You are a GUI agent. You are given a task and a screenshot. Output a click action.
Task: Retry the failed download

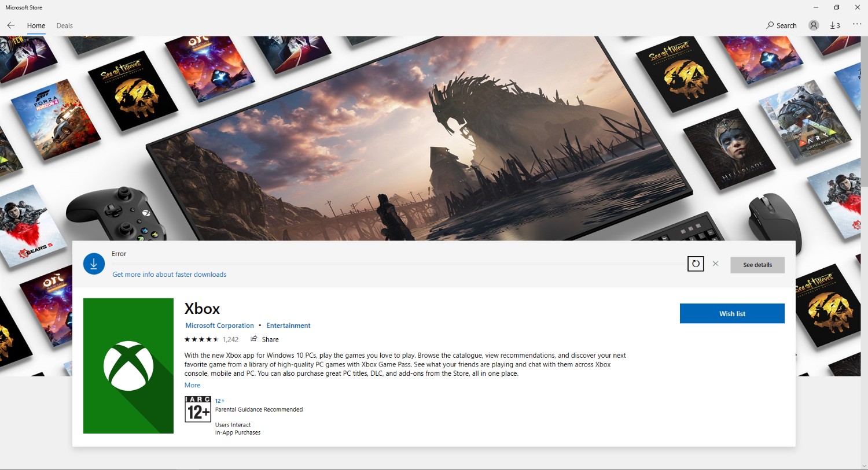pos(696,264)
